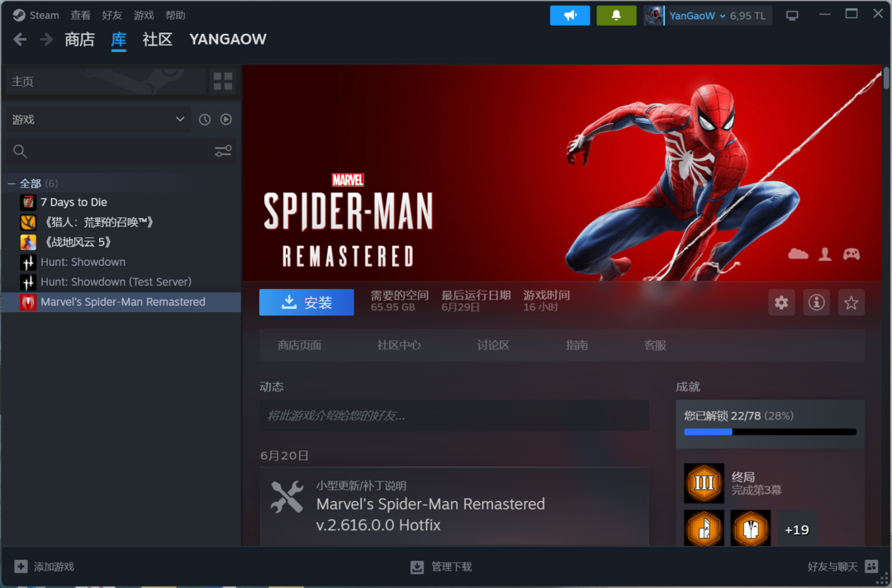Open the 游戏 menu in the menu bar

pyautogui.click(x=144, y=16)
